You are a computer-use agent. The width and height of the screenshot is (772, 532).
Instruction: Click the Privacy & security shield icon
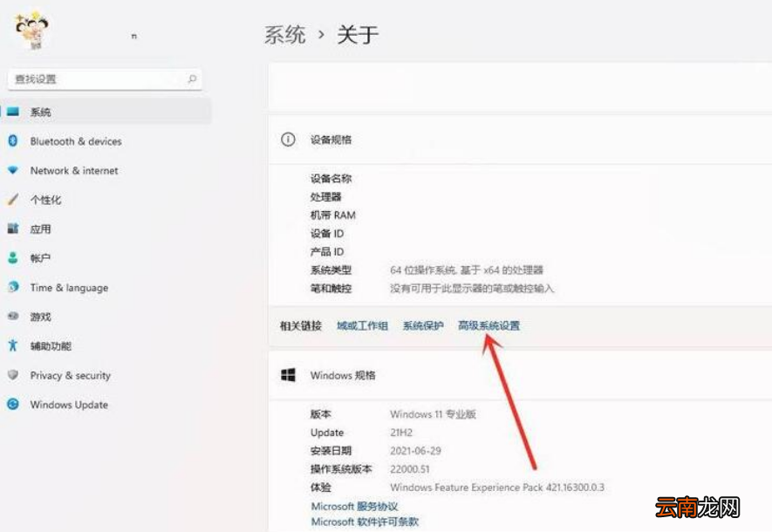13,375
